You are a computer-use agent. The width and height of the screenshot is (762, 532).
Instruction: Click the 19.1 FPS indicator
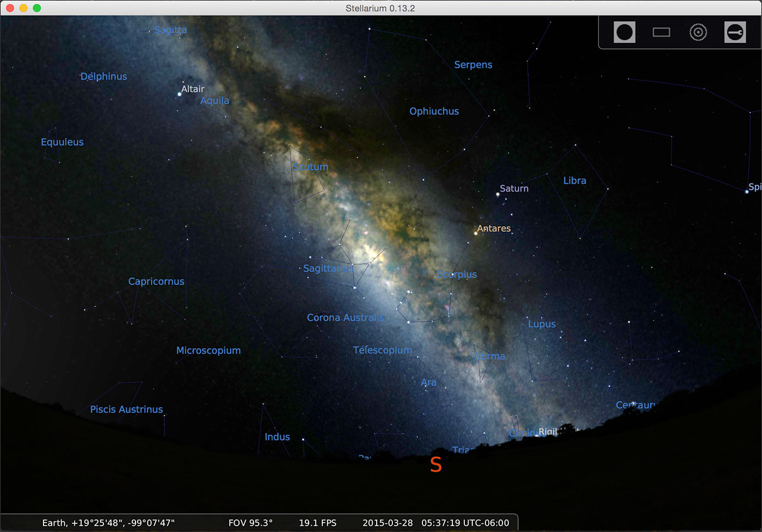coord(317,523)
